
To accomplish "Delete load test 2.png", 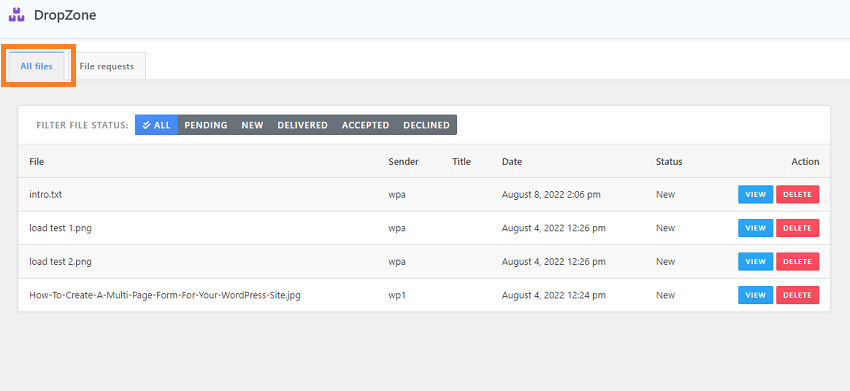I will (797, 261).
